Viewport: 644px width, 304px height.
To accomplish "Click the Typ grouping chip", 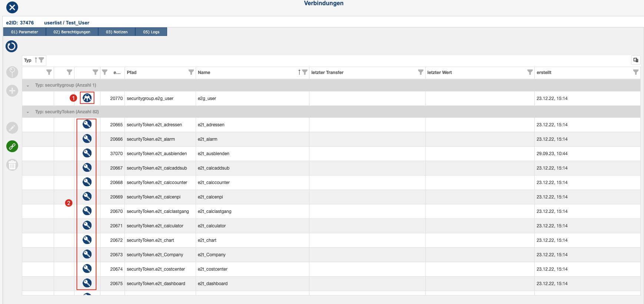I will pyautogui.click(x=34, y=60).
